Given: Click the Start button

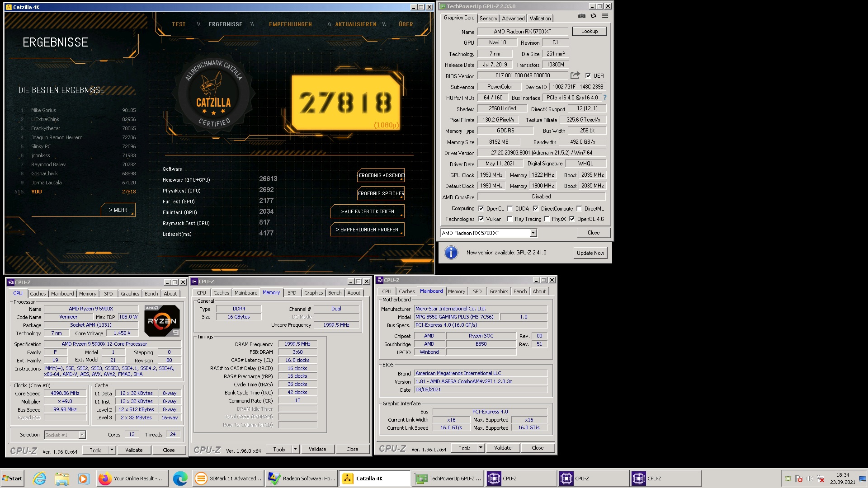Looking at the screenshot, I should 12,479.
